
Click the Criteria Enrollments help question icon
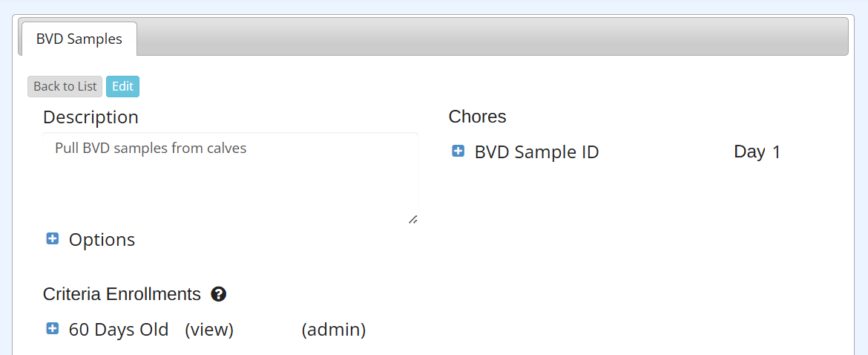(218, 294)
